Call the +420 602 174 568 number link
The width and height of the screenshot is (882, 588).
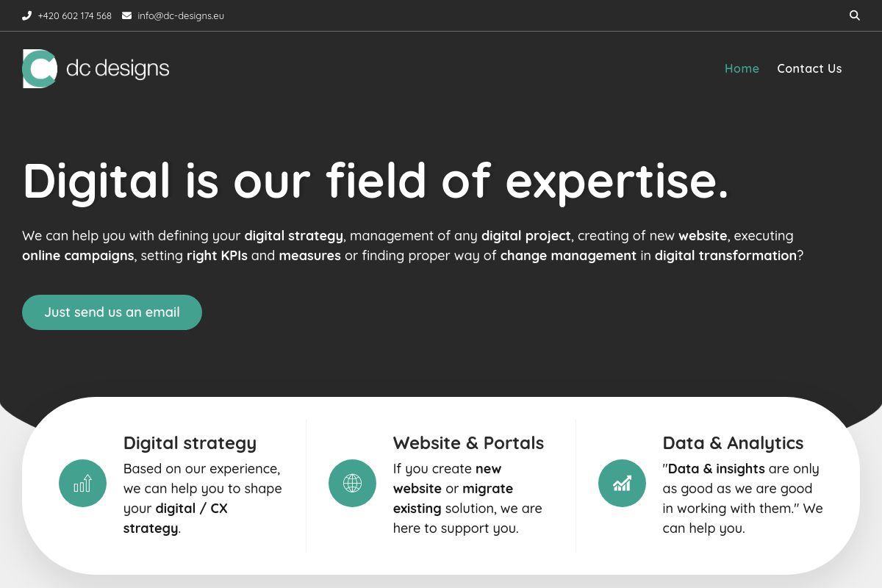click(x=75, y=15)
